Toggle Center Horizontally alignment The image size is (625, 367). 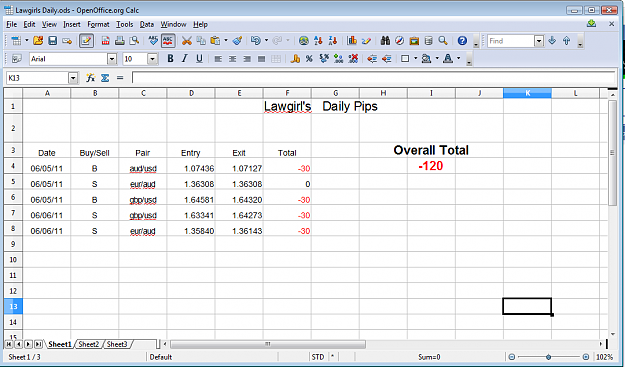pyautogui.click(x=232, y=59)
